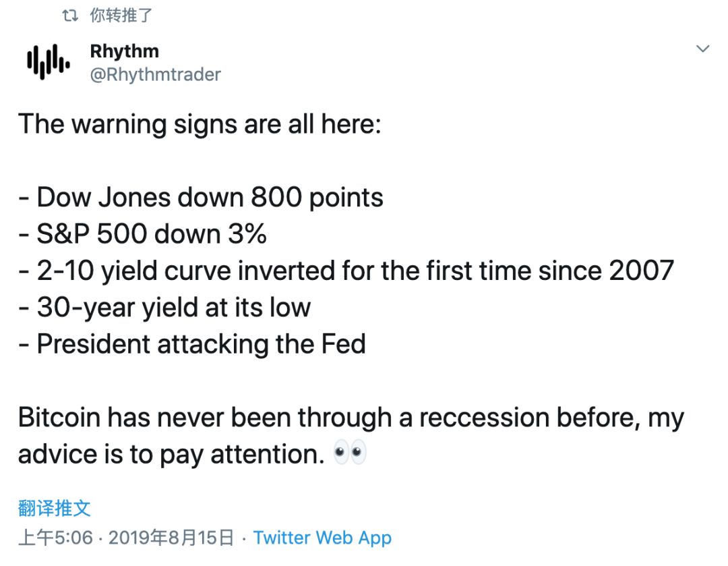
Task: Click the 'President attacking the Fed' line
Action: 191,344
